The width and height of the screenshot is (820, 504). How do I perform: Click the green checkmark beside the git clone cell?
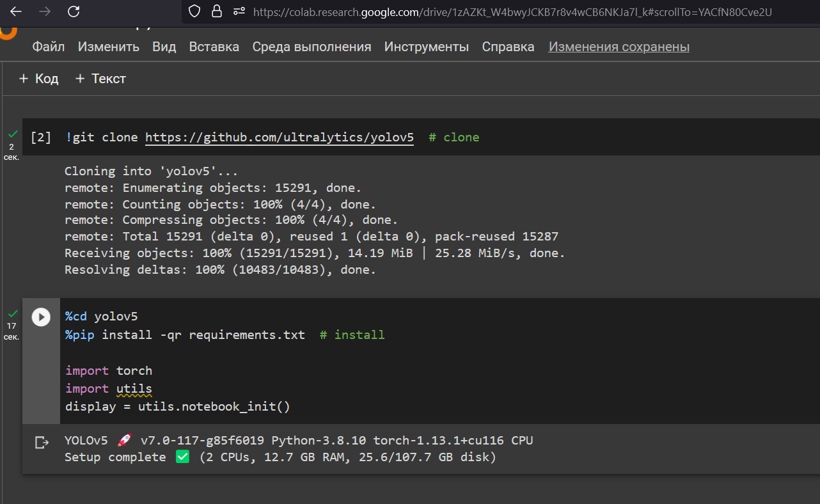click(12, 134)
